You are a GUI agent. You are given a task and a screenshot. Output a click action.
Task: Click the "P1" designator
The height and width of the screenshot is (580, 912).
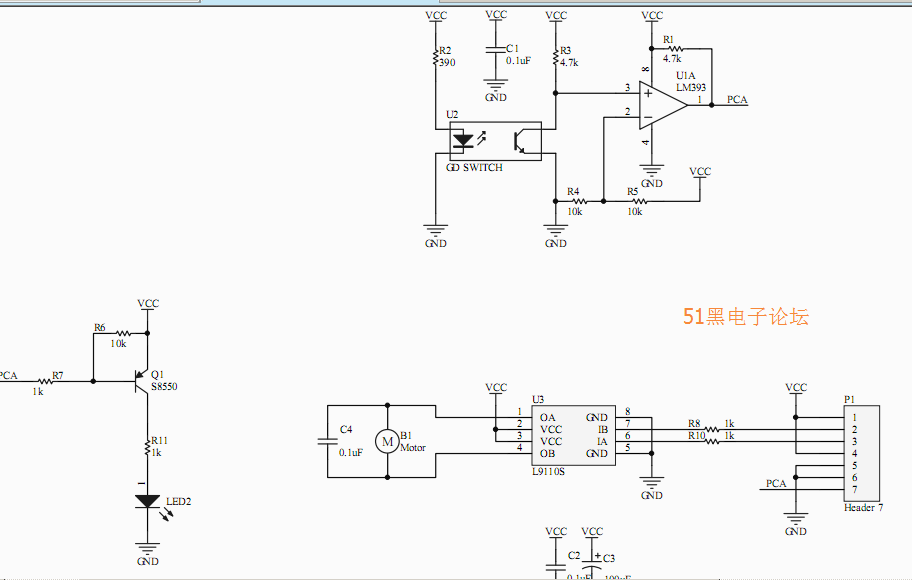click(849, 399)
